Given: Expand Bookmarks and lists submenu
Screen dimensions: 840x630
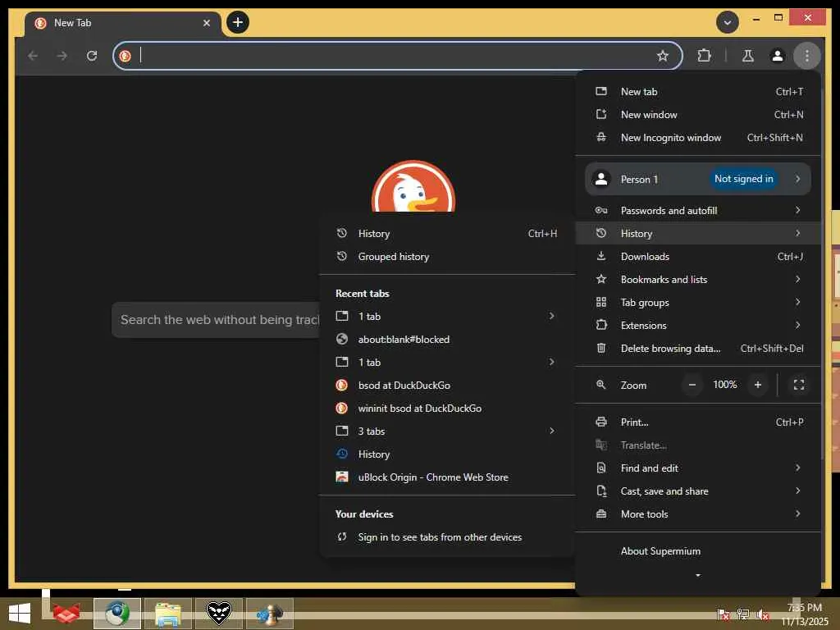Looking at the screenshot, I should point(698,280).
